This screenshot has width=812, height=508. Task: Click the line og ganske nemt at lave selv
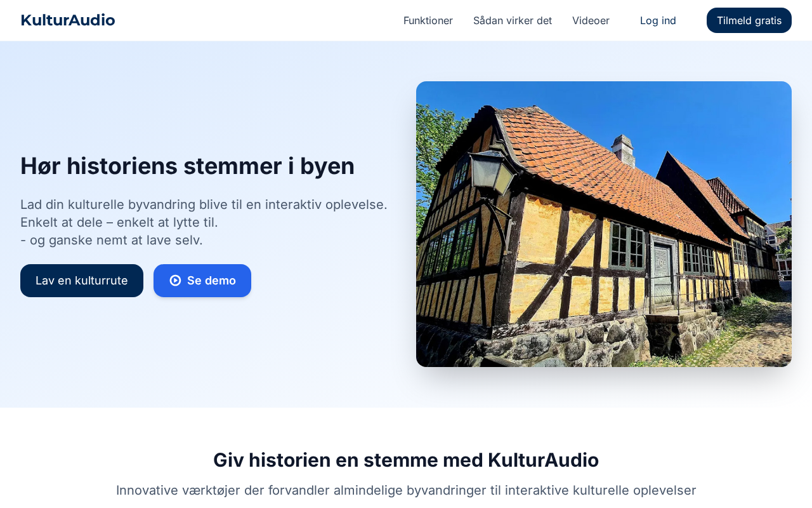tap(112, 240)
